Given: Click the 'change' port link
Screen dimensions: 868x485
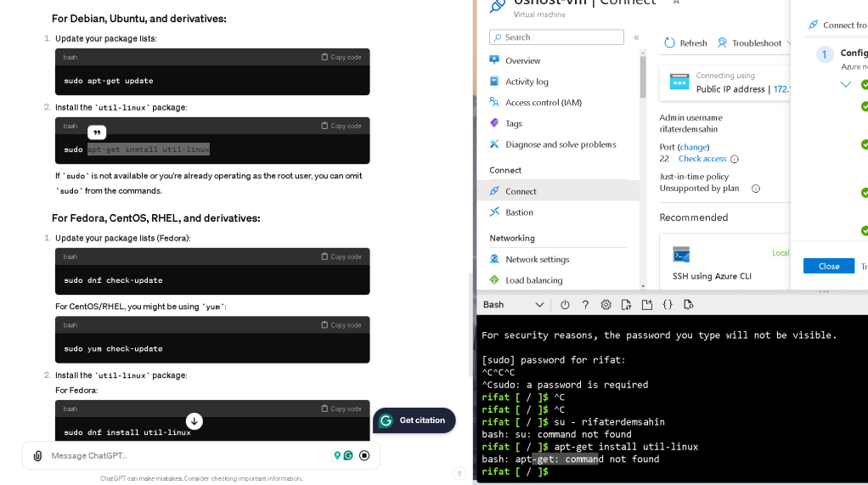Looking at the screenshot, I should (693, 147).
